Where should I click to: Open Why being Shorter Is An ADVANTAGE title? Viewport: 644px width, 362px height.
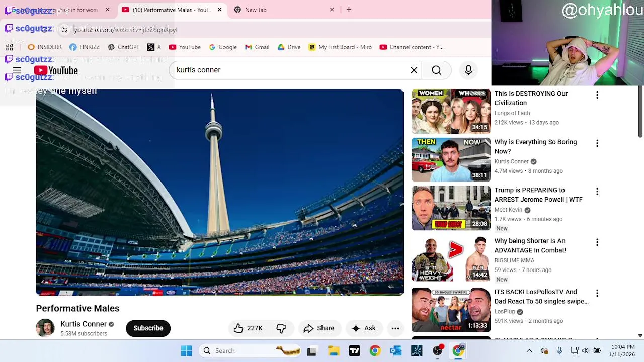(530, 246)
